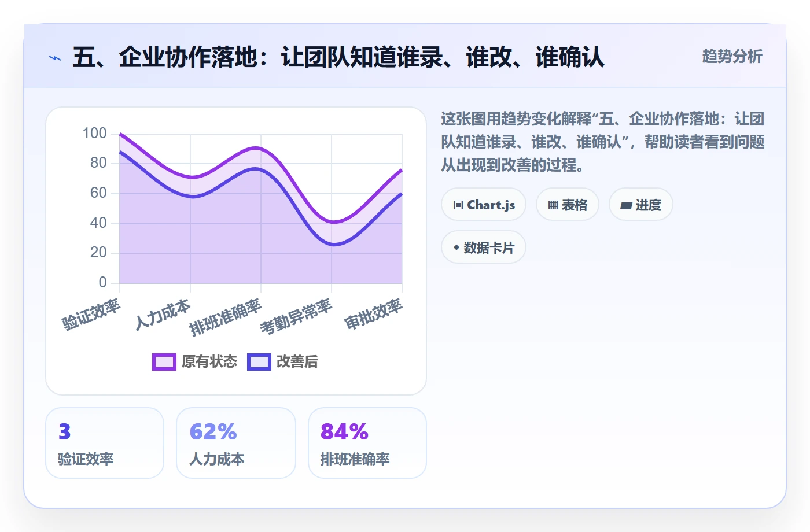The image size is (810, 532).
Task: Click the lightning bolt icon beside the title
Action: click(55, 58)
